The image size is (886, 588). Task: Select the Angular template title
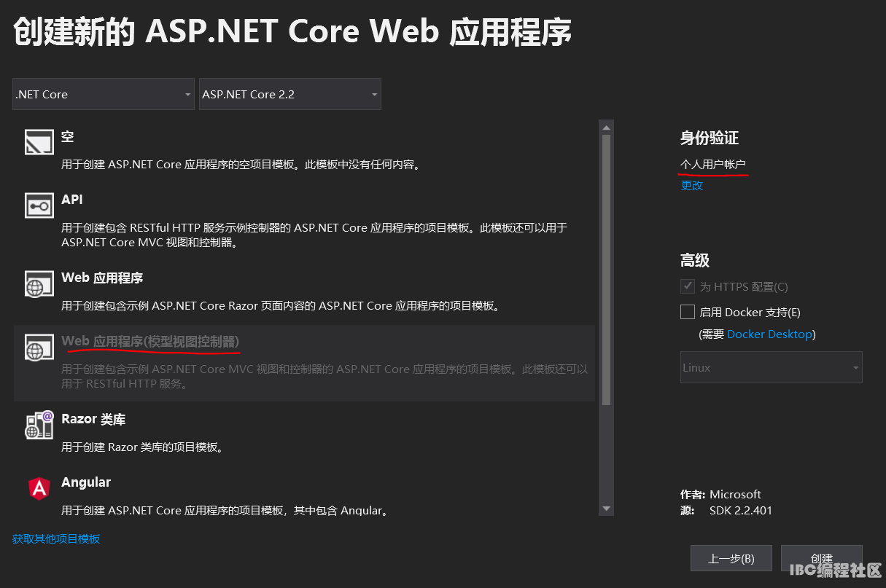86,482
